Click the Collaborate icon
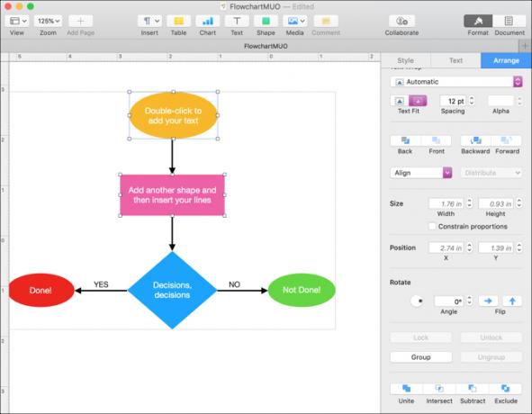 [401, 21]
